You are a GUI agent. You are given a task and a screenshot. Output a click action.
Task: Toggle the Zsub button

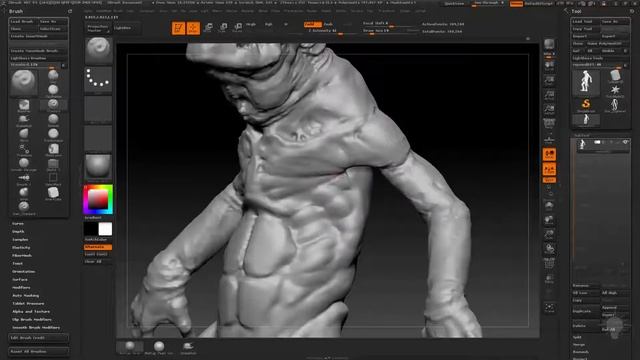(x=329, y=24)
